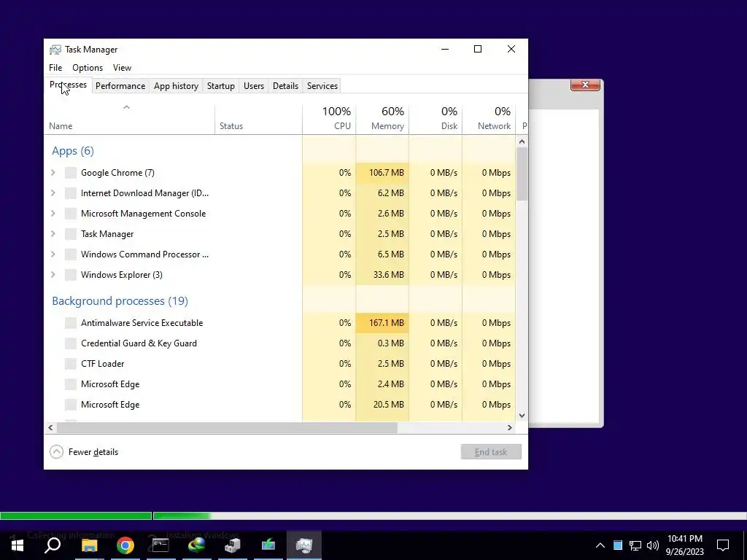Switch to Google Chrome in the taskbar
The image size is (747, 560).
(125, 545)
